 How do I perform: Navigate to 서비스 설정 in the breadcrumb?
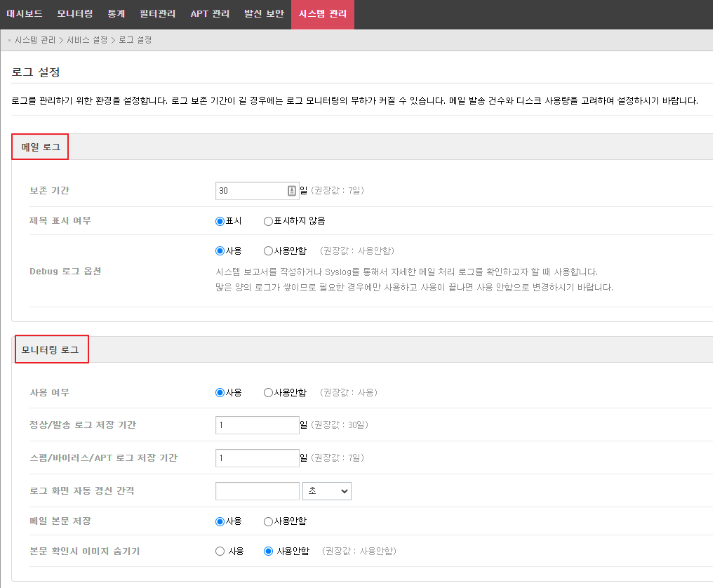coord(87,40)
